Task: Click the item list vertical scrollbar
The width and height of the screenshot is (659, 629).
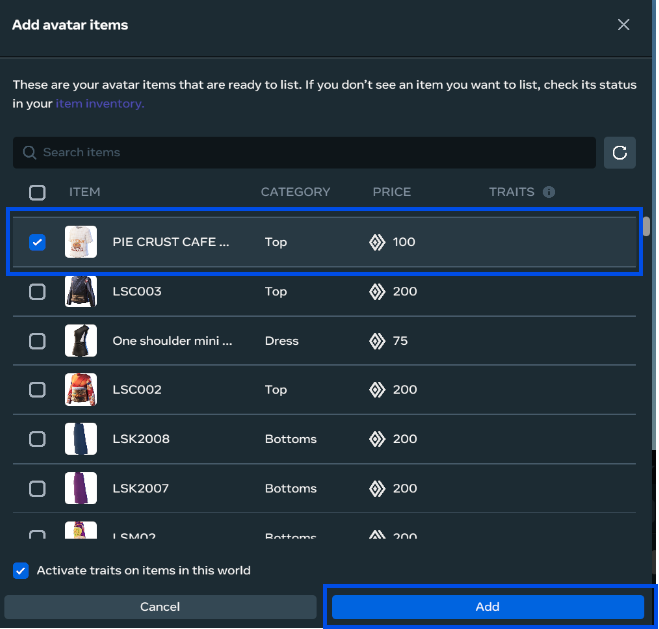Action: click(x=646, y=226)
